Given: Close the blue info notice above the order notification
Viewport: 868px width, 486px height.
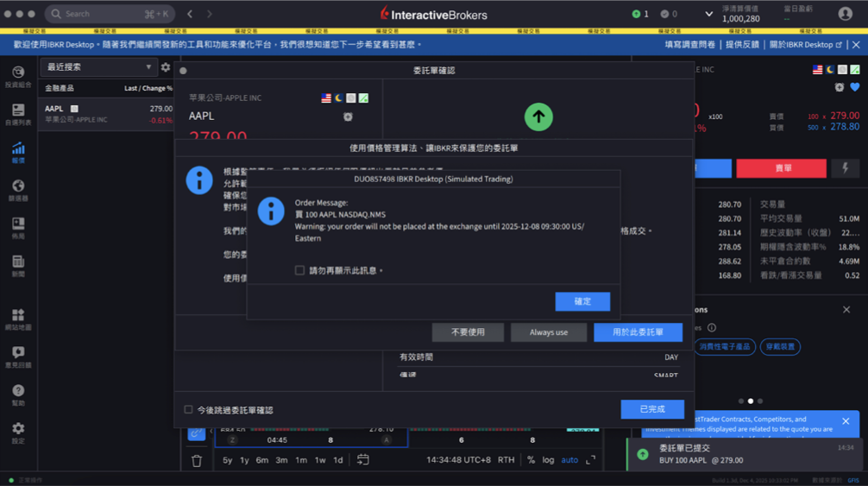Looking at the screenshot, I should (x=846, y=421).
